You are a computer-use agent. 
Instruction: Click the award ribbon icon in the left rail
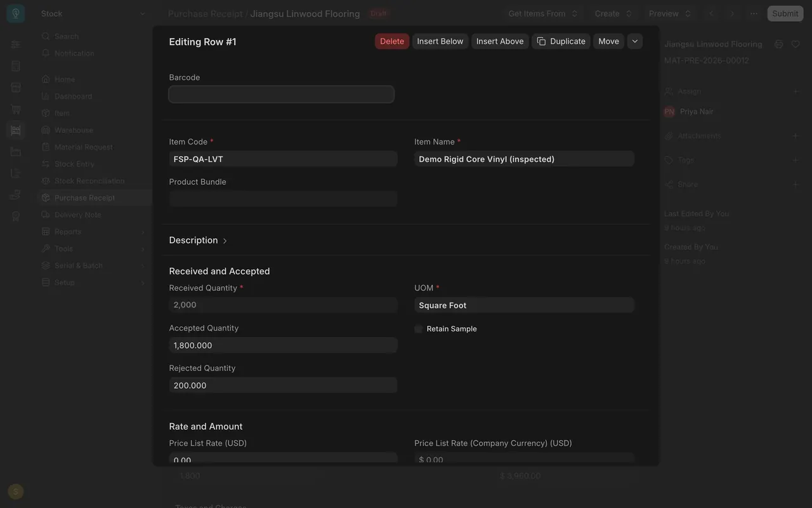16,217
